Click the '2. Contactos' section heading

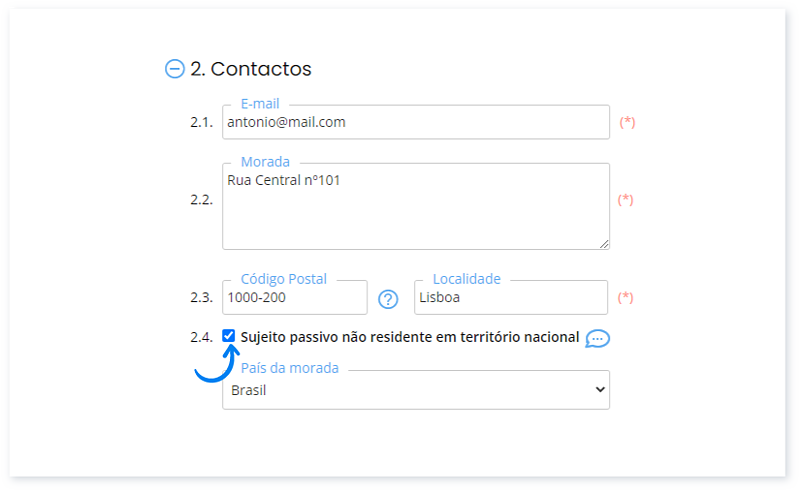point(250,69)
